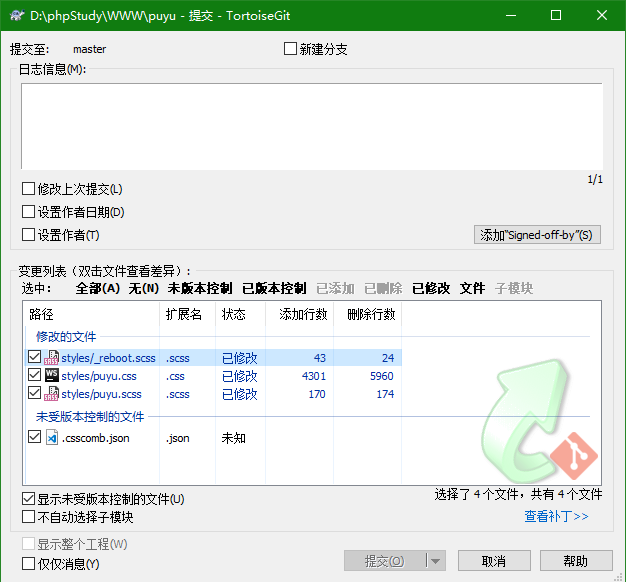Click the master branch name
Screen dimensions: 626x582
89,49
